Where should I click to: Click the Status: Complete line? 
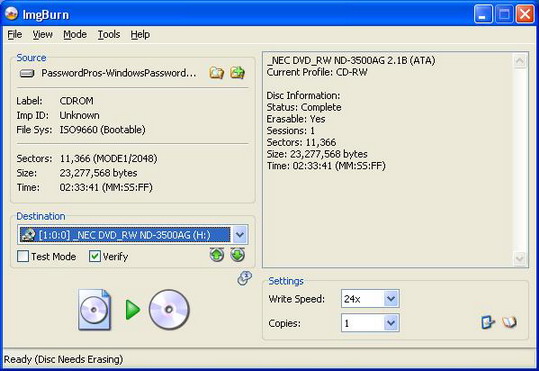point(304,107)
